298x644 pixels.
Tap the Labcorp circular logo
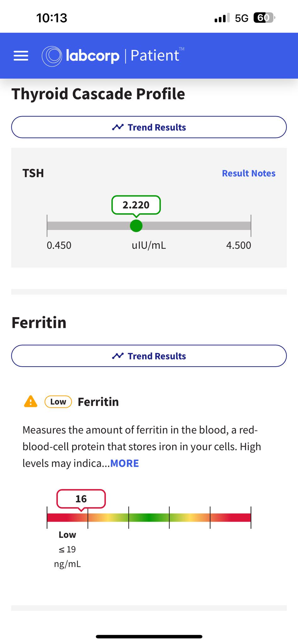pyautogui.click(x=52, y=56)
